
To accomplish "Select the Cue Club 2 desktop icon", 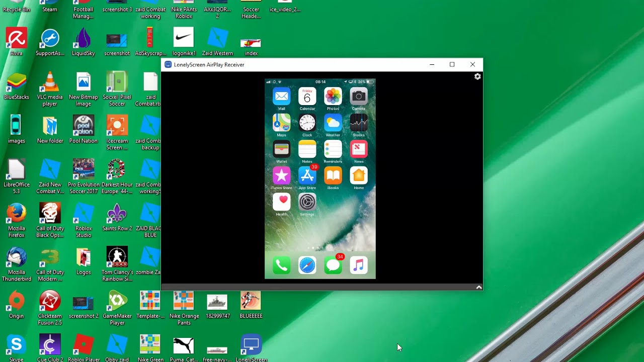I will tap(50, 348).
